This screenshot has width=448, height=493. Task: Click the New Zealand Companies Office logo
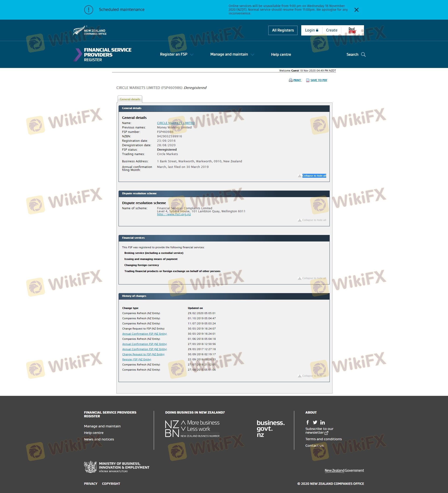tap(90, 31)
